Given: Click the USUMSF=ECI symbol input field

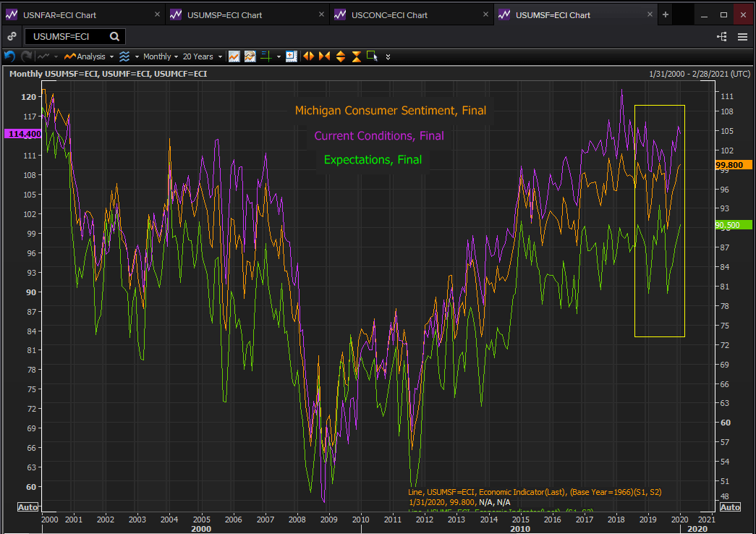Looking at the screenshot, I should [x=67, y=36].
